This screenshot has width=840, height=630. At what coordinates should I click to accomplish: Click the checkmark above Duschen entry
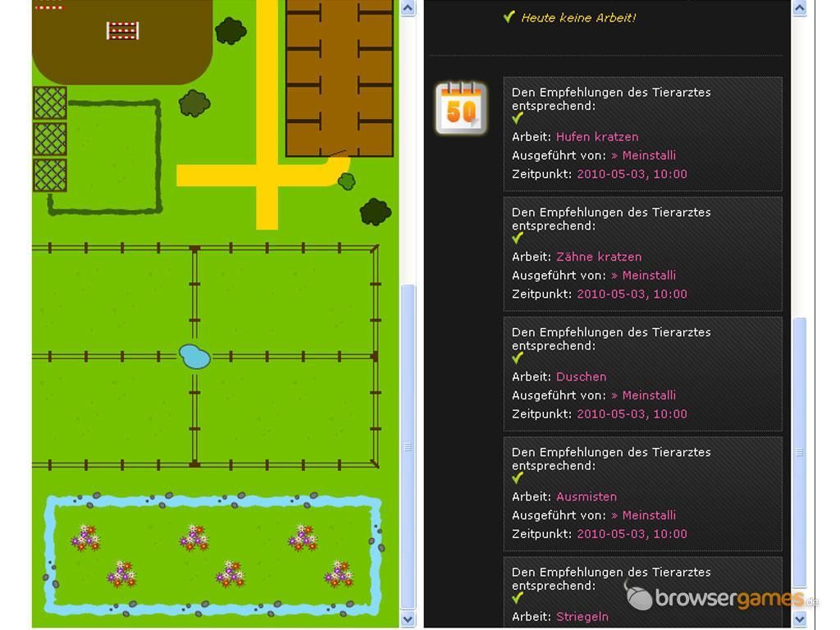[517, 358]
